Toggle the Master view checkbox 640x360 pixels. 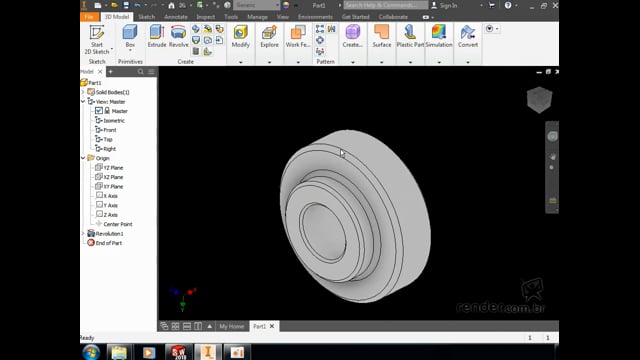(x=99, y=111)
